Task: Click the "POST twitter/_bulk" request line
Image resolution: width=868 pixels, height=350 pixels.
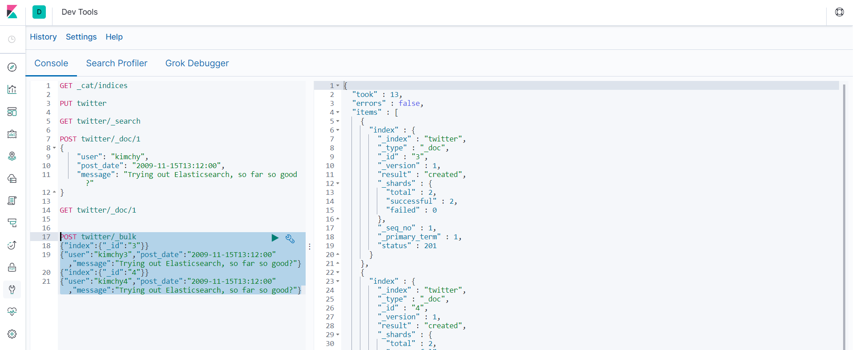Action: coord(98,237)
